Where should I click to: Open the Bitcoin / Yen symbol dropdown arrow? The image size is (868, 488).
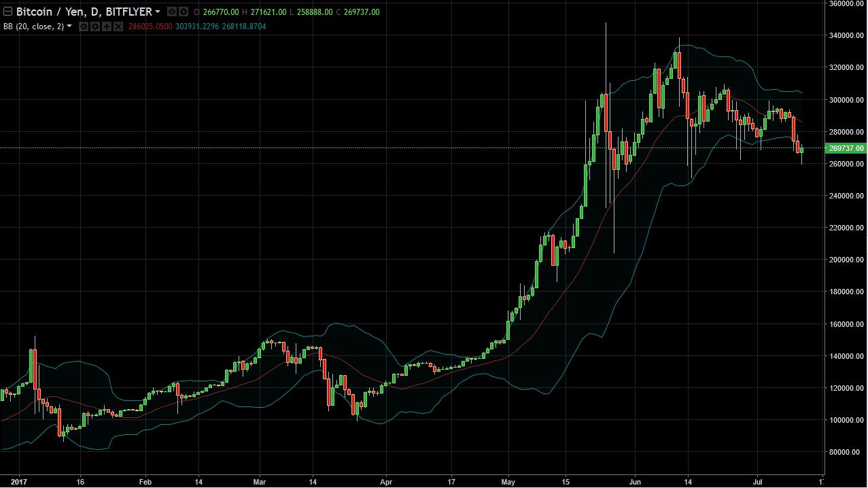158,12
